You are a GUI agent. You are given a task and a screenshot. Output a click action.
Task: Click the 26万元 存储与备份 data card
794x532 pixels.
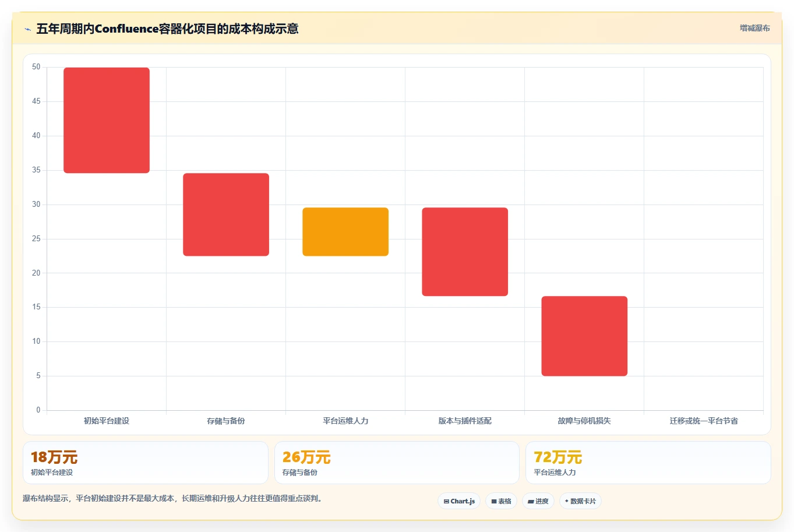click(x=397, y=463)
